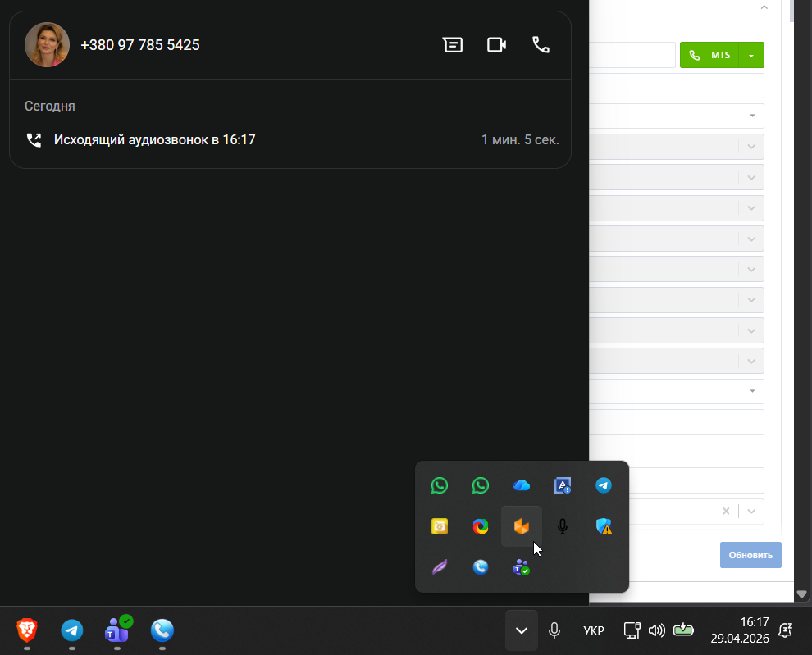Screen dimensions: 812x655
Task: Open the clock showing 16:17 29.04.2026
Action: point(740,630)
